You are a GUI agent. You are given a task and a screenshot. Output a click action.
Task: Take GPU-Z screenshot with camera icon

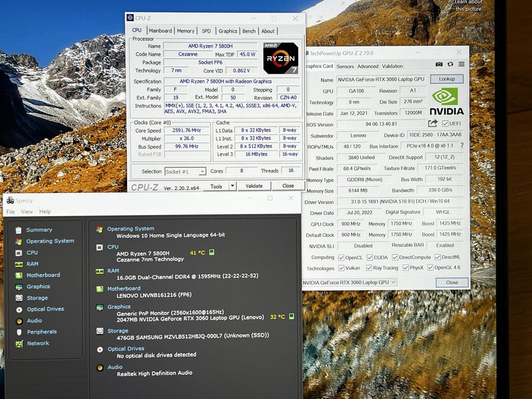coord(438,64)
